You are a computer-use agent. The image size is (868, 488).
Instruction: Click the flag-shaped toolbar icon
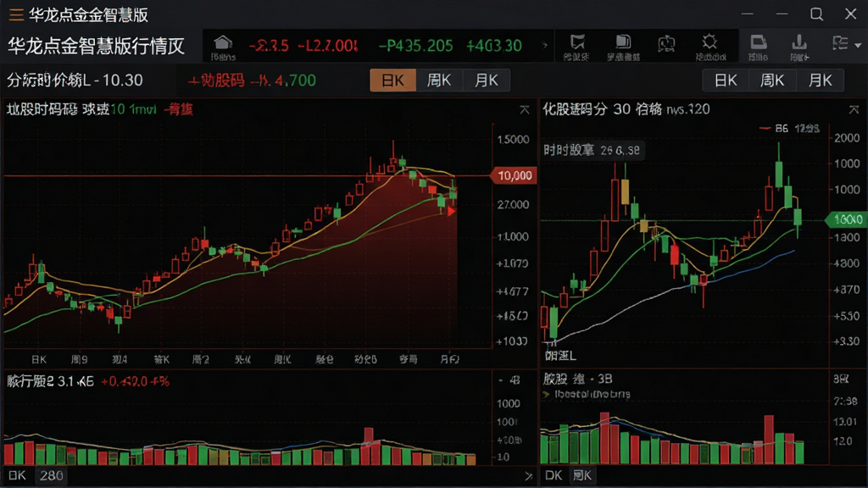(577, 42)
